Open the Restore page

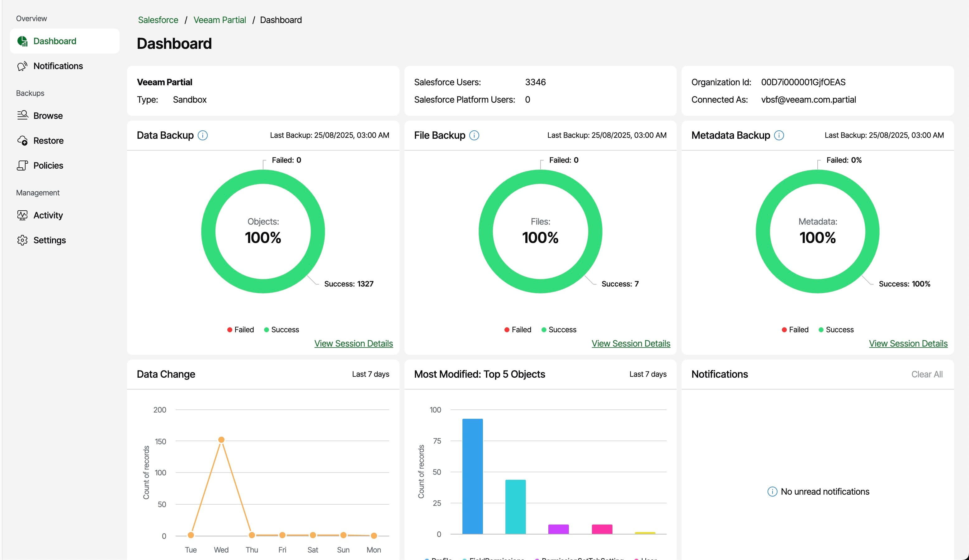click(x=64, y=141)
